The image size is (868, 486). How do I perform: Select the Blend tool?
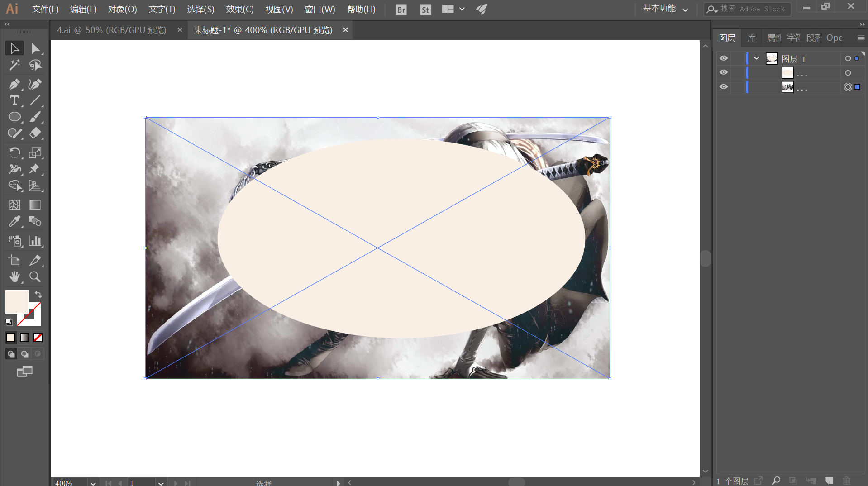(35, 221)
